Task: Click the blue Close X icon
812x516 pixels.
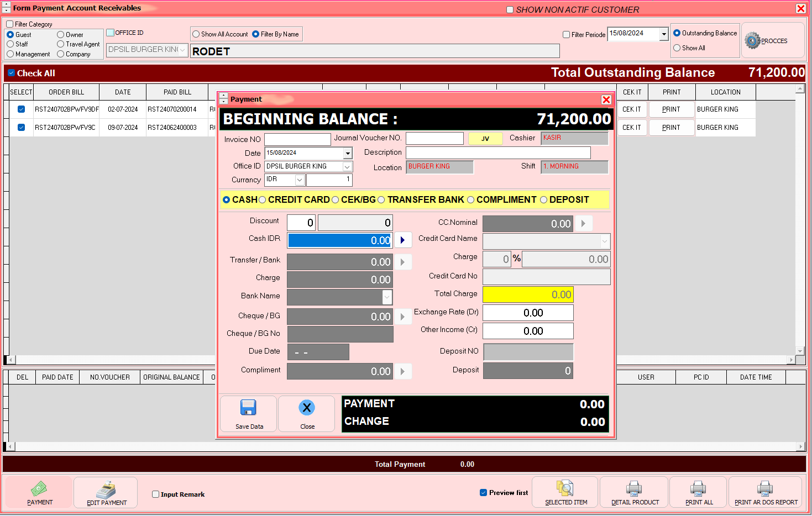Action: (x=307, y=408)
